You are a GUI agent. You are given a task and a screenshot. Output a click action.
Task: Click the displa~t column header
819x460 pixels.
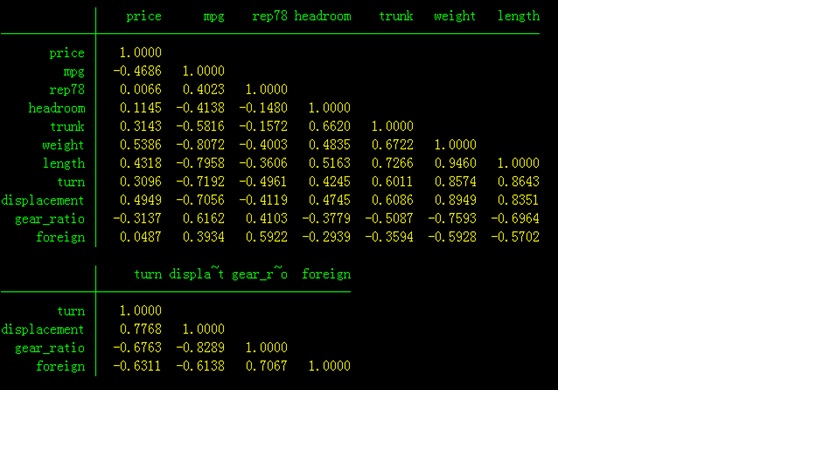tap(197, 274)
